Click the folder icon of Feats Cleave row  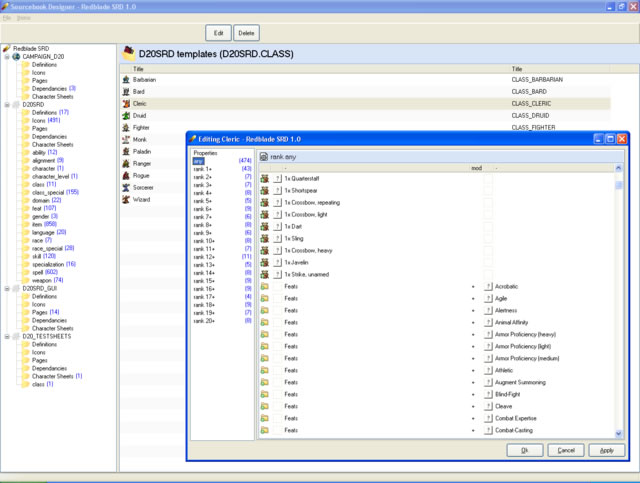(x=264, y=406)
